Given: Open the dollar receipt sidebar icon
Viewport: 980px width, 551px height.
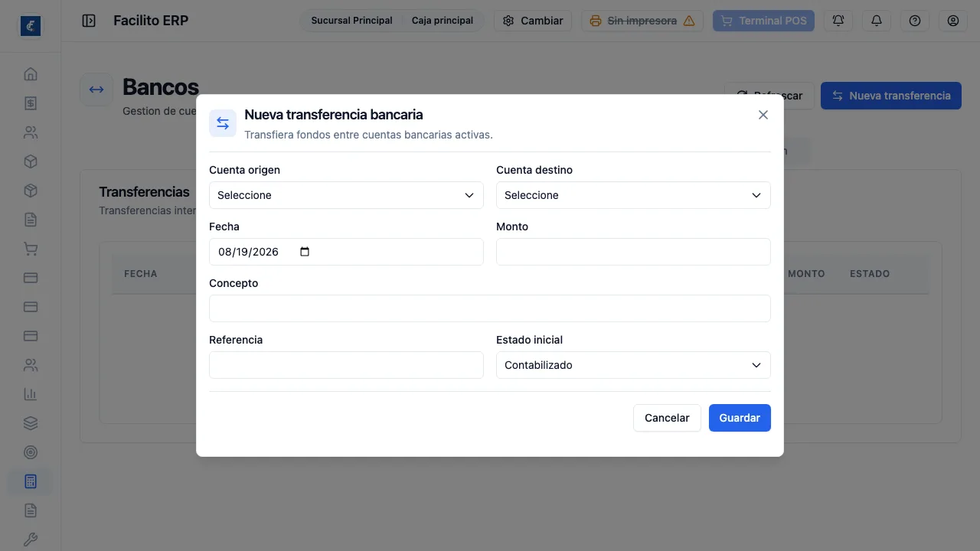Looking at the screenshot, I should point(31,103).
